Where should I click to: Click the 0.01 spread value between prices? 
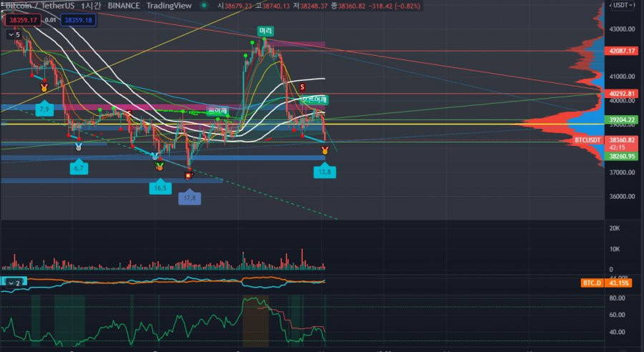click(x=51, y=20)
